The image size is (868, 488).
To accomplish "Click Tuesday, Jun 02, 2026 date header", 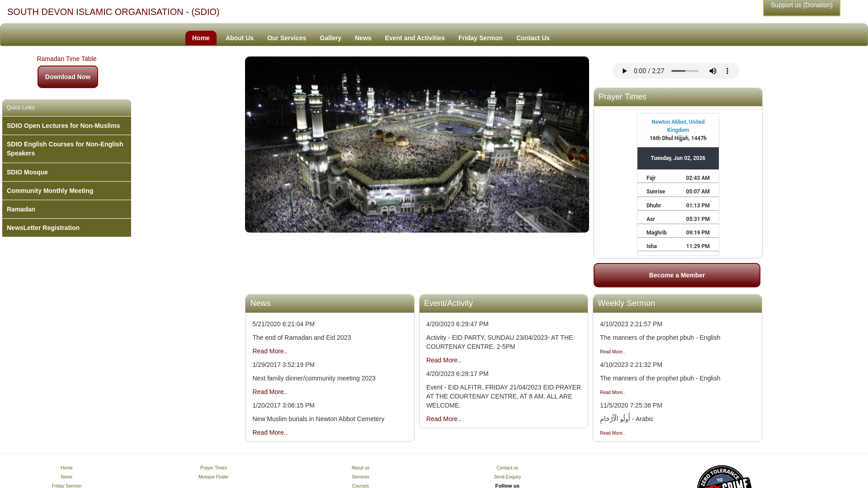I will coord(678,158).
